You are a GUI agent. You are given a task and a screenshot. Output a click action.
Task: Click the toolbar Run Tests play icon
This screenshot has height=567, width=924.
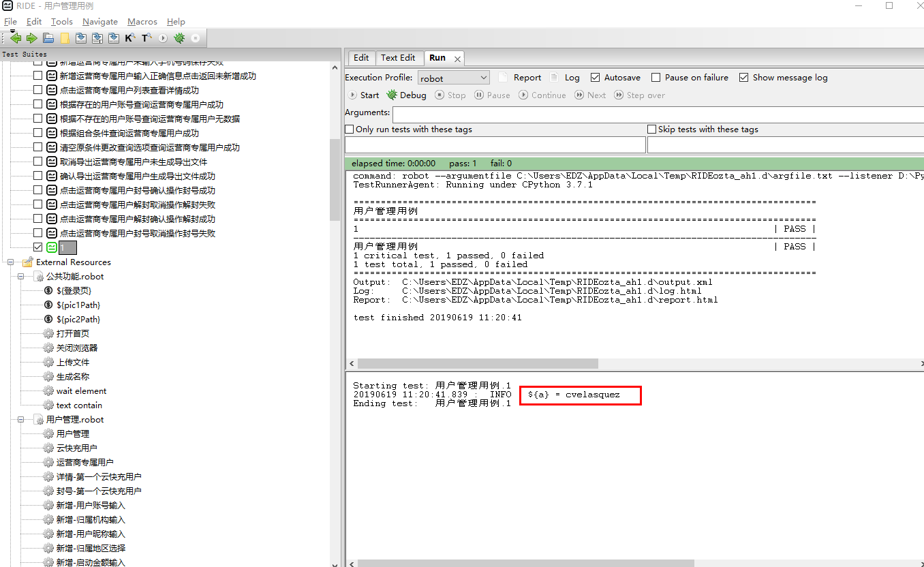pos(163,38)
